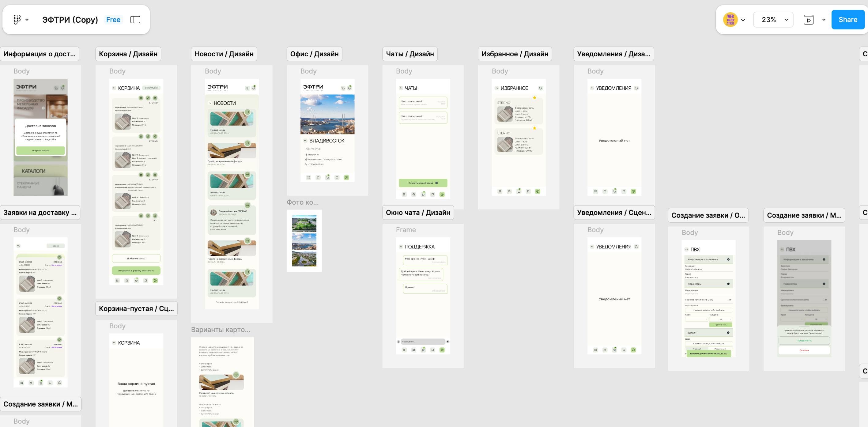Click the file name ЭФТРИ (Copy)
868x427 pixels.
(x=70, y=20)
